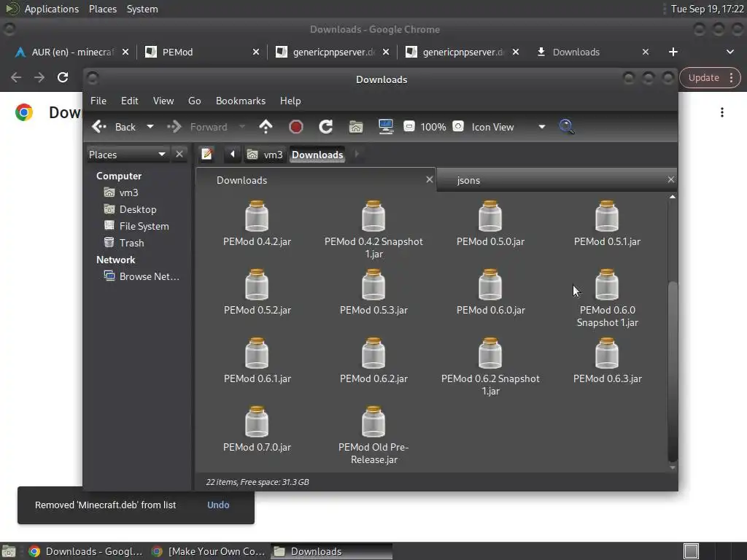Zoom out with the minus icon
Screen dimensions: 747x560
click(x=409, y=126)
